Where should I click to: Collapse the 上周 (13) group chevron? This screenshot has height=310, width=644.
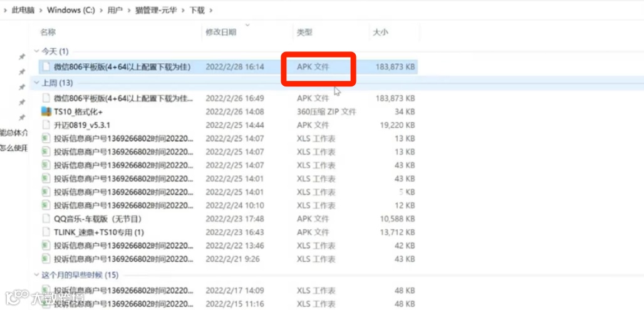(x=36, y=83)
